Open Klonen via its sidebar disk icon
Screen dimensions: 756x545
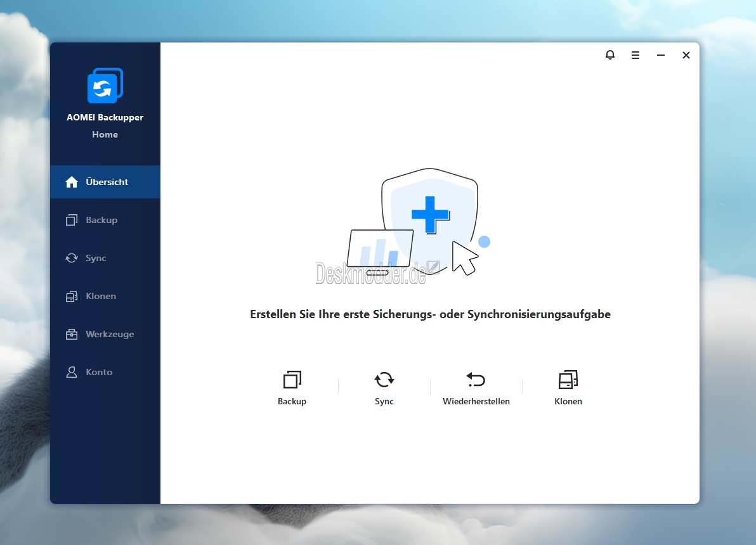coord(72,297)
